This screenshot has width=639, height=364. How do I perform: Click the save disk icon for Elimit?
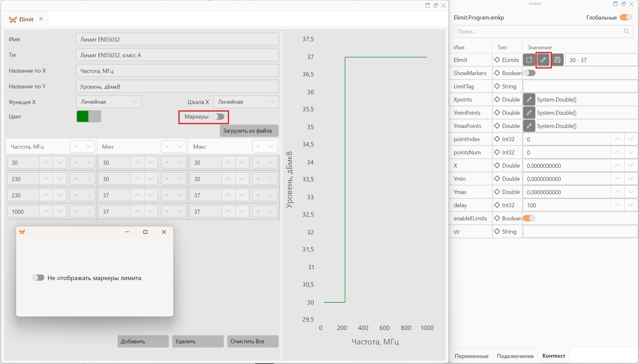click(558, 60)
